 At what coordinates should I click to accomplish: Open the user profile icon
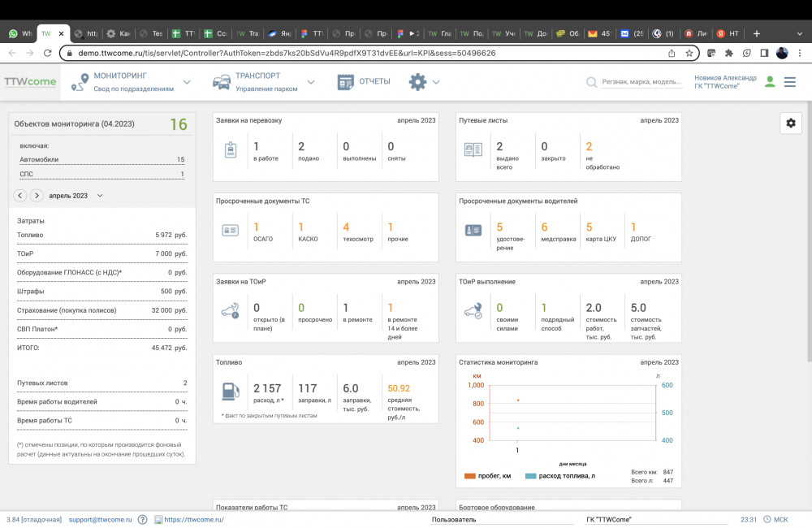tap(769, 82)
